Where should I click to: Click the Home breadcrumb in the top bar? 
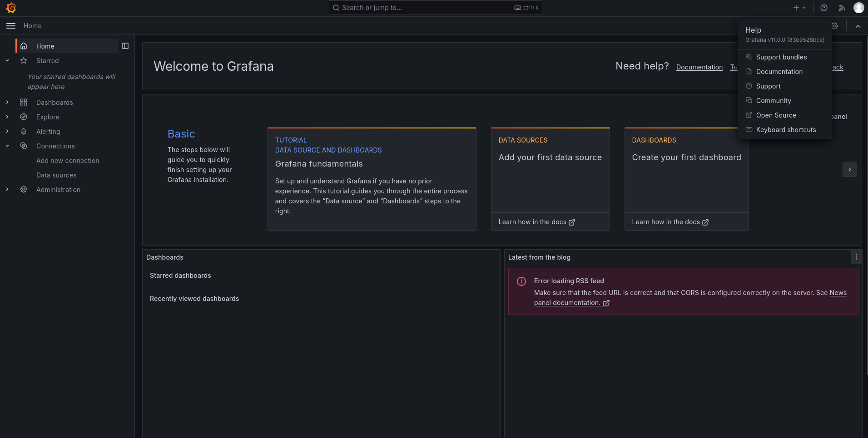33,26
